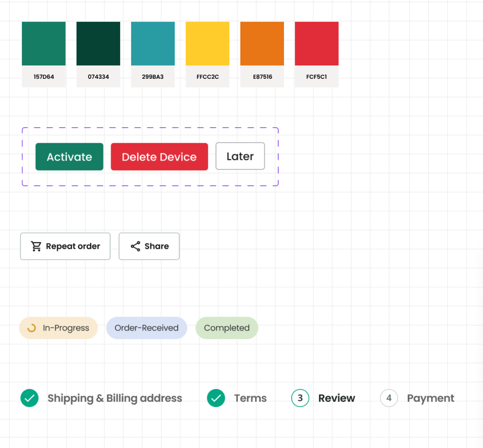
Task: Pick the 074334 dark green swatch
Action: click(x=98, y=44)
